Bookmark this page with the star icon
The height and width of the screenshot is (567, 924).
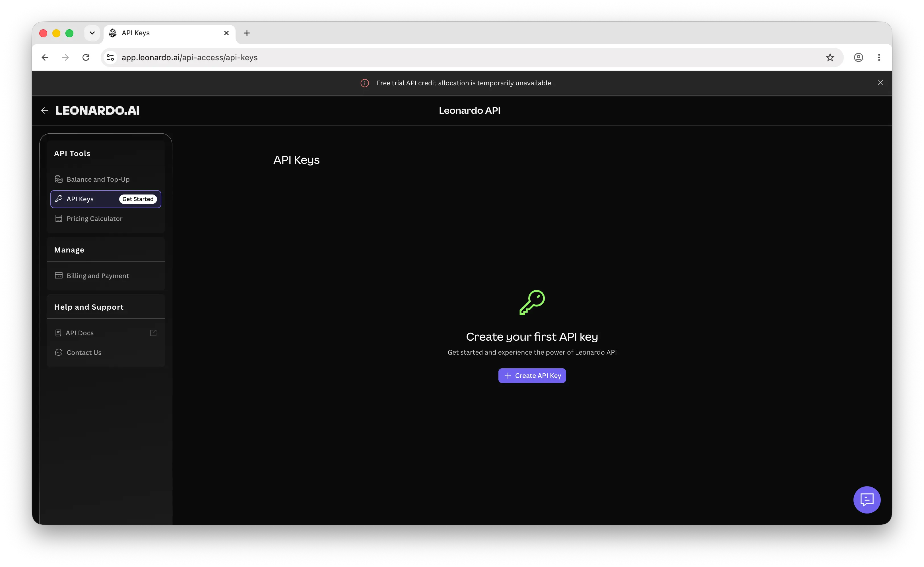click(x=830, y=57)
